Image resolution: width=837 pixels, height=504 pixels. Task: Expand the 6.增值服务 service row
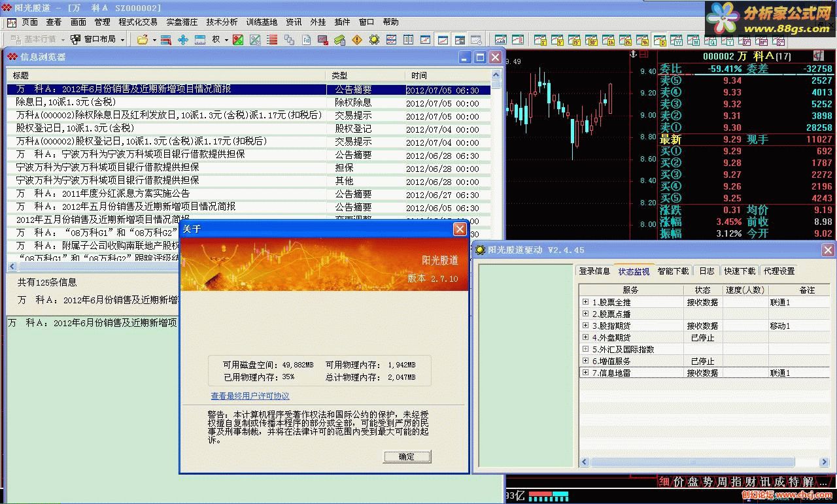pos(585,361)
